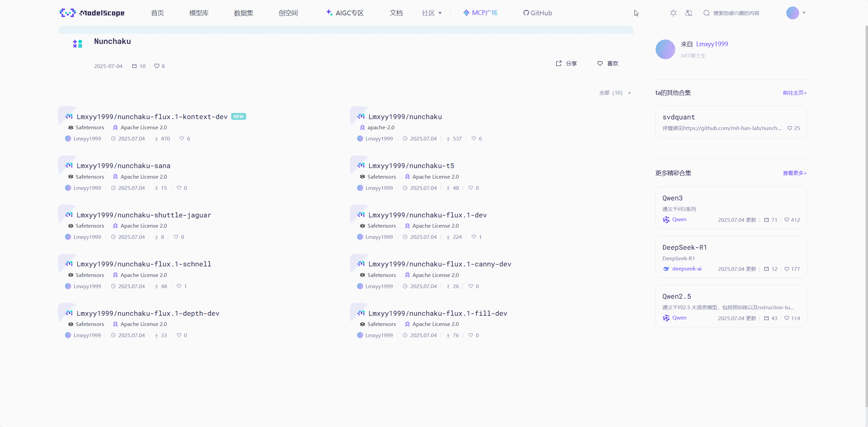Click 查看更多 link for more collections

(794, 173)
